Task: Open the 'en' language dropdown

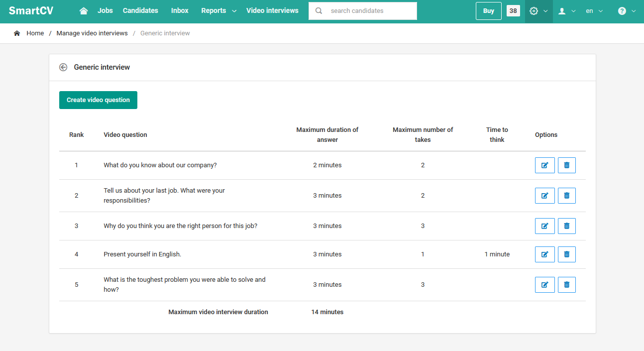Action: [x=594, y=11]
